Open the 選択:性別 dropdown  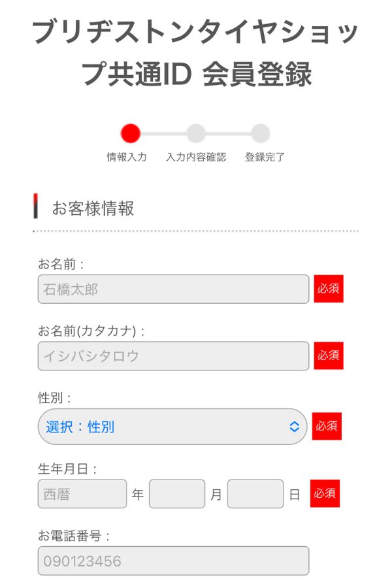coord(163,427)
